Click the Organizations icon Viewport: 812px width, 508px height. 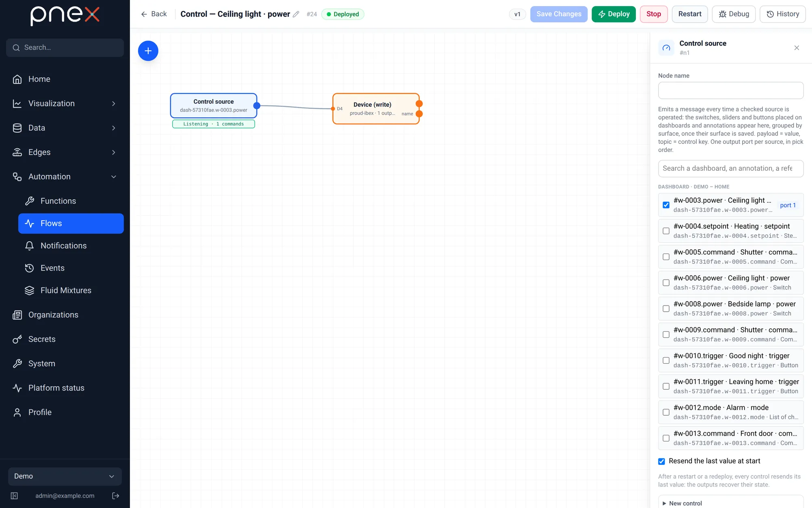17,315
